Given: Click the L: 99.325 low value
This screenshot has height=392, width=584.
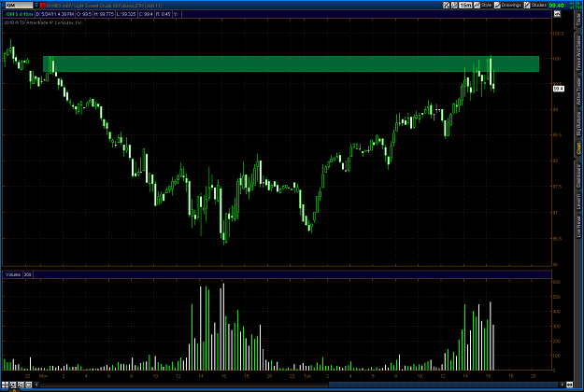Looking at the screenshot, I should pos(126,14).
